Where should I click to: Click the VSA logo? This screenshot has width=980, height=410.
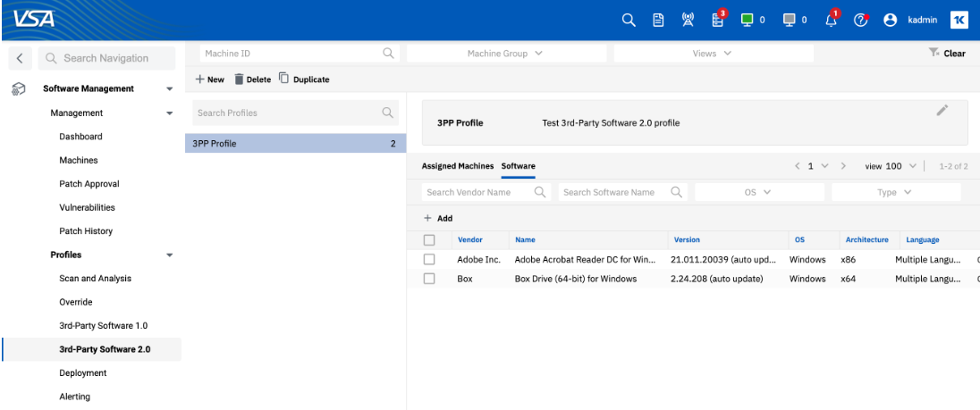click(32, 20)
